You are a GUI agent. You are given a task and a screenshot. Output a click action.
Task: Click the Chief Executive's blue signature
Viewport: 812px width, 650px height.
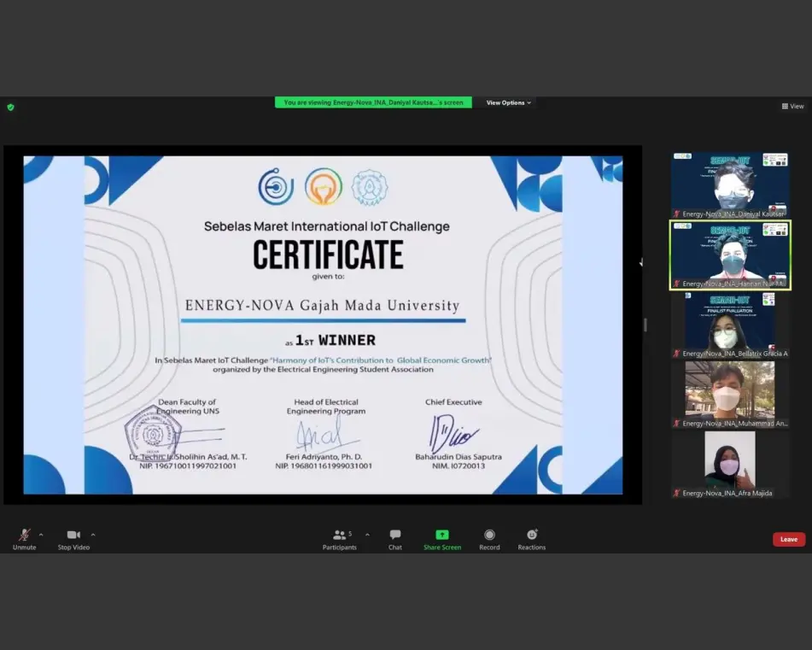453,432
